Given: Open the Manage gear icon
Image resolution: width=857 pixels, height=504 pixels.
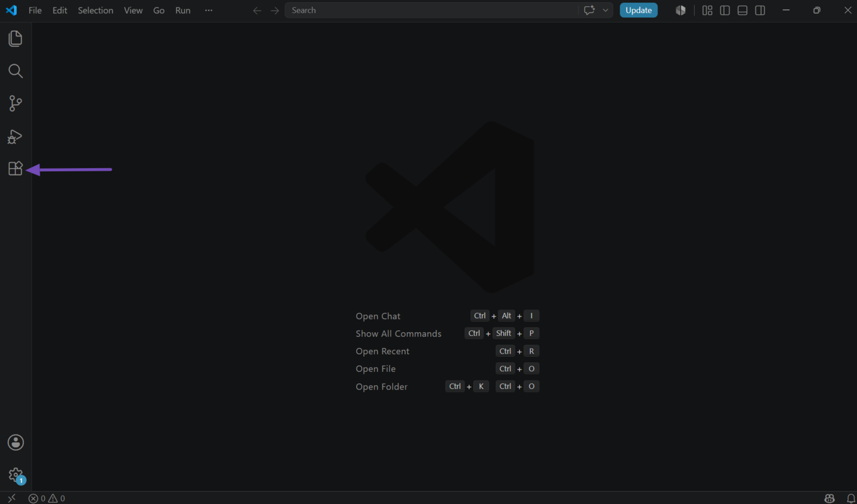Looking at the screenshot, I should click(x=15, y=475).
